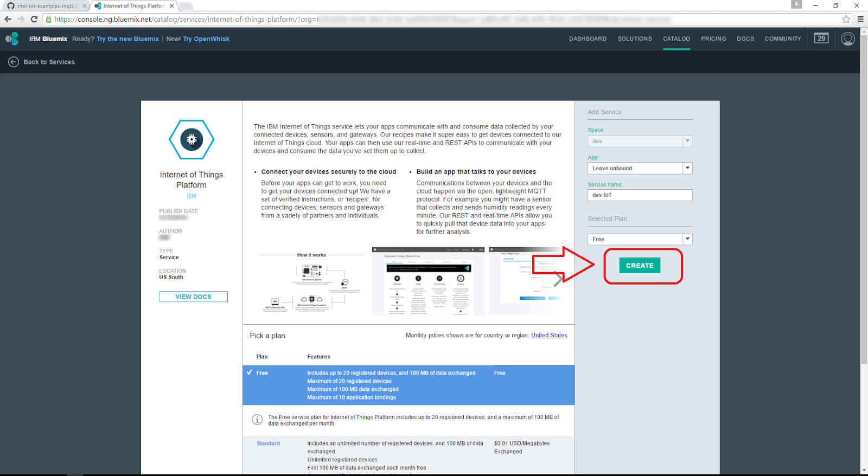
Task: Click the Internet of Things Platform hexagon icon
Action: coord(192,139)
